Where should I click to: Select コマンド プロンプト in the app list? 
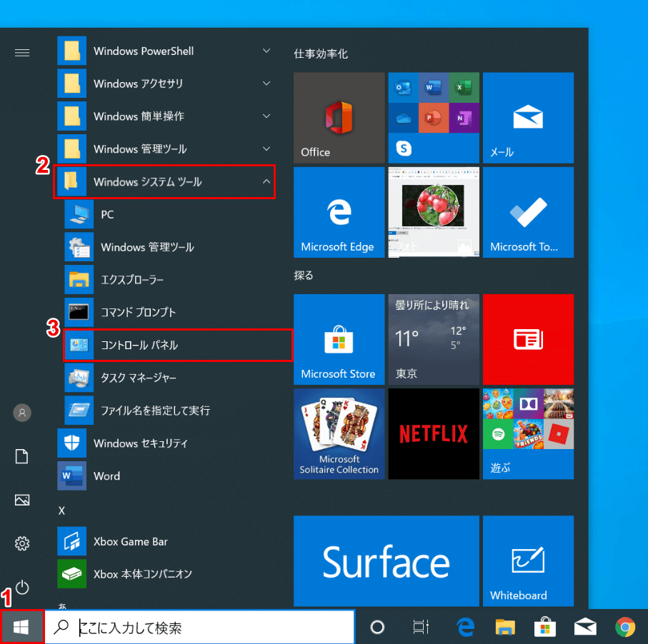[x=170, y=312]
